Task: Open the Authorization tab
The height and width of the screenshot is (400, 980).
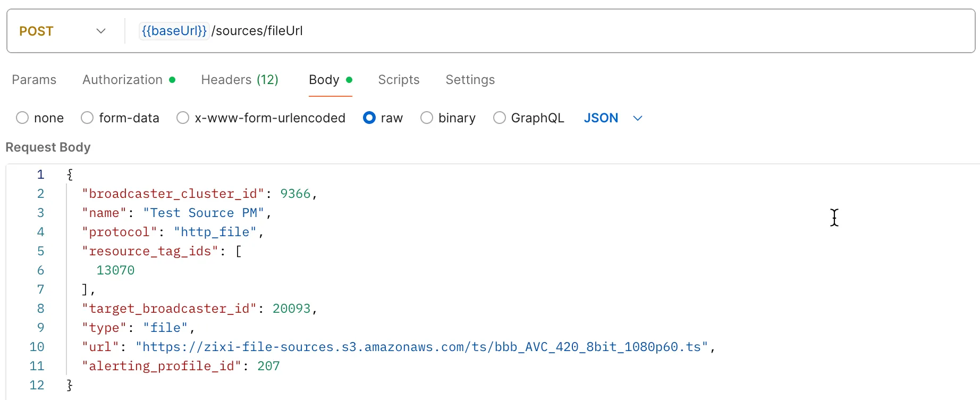Action: [129, 80]
